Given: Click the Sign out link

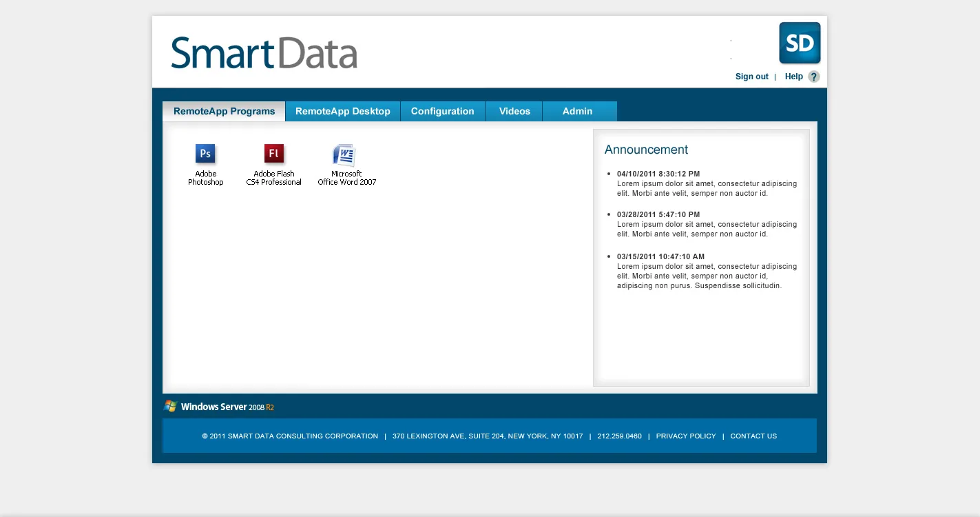Looking at the screenshot, I should click(752, 77).
